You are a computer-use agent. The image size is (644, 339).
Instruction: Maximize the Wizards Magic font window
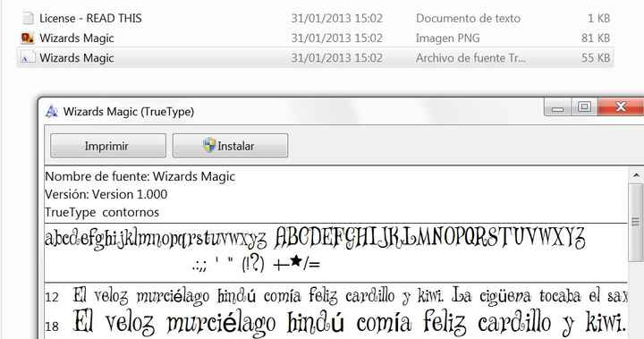tap(584, 107)
